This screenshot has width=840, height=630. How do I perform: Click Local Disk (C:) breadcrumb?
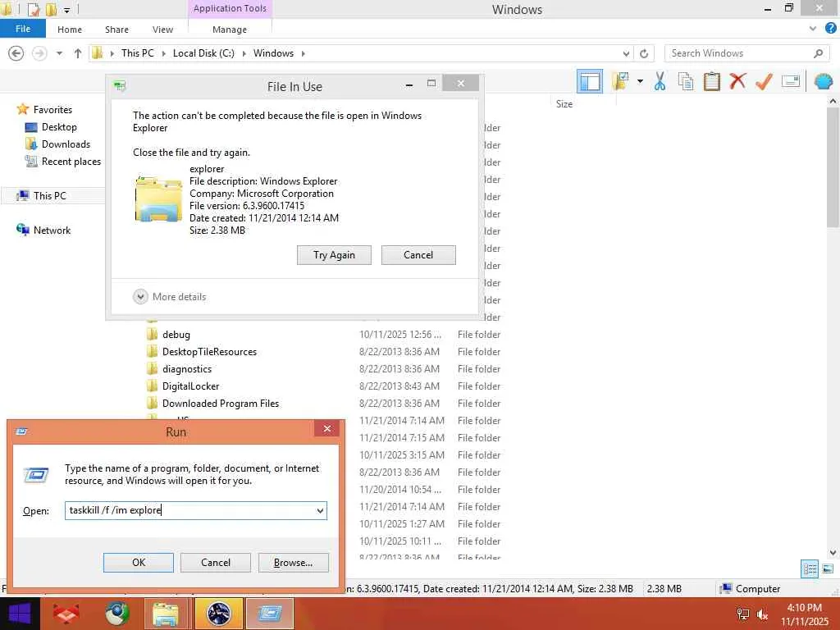click(203, 53)
